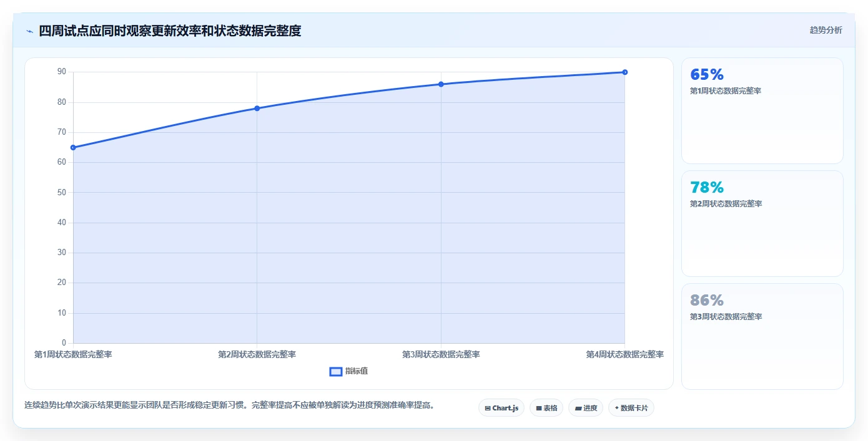Click the week 2 data point at 78
This screenshot has height=441, width=868.
coord(257,109)
